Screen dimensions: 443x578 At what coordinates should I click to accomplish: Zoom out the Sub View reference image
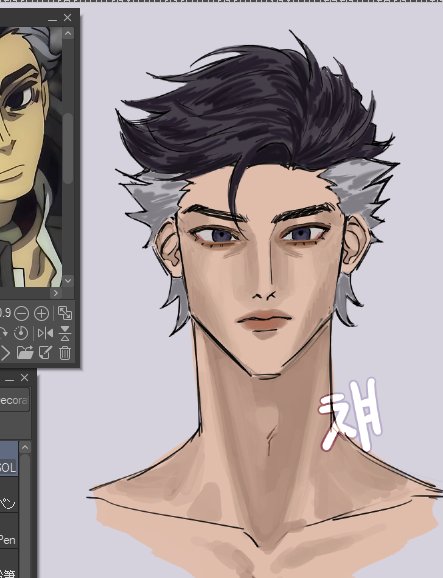[x=21, y=314]
